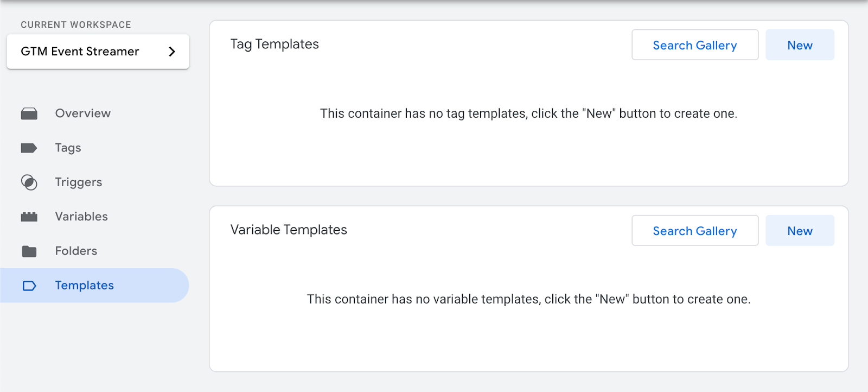The height and width of the screenshot is (392, 868).
Task: Click the Overview icon in sidebar
Action: tap(29, 113)
